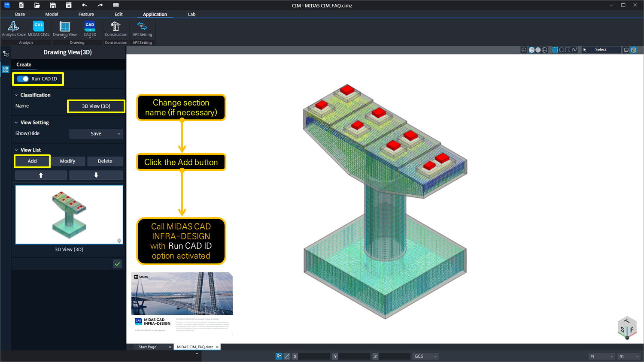Toggle the Run CAD ID switch

(23, 79)
